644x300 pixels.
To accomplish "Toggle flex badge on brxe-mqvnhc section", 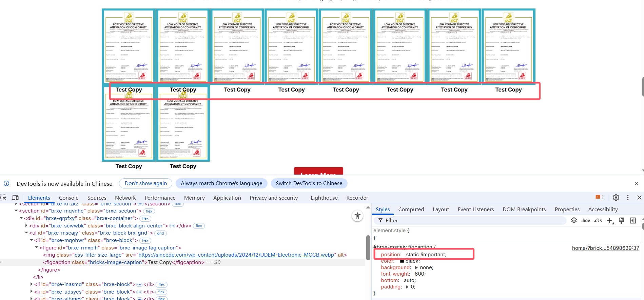I will [149, 211].
